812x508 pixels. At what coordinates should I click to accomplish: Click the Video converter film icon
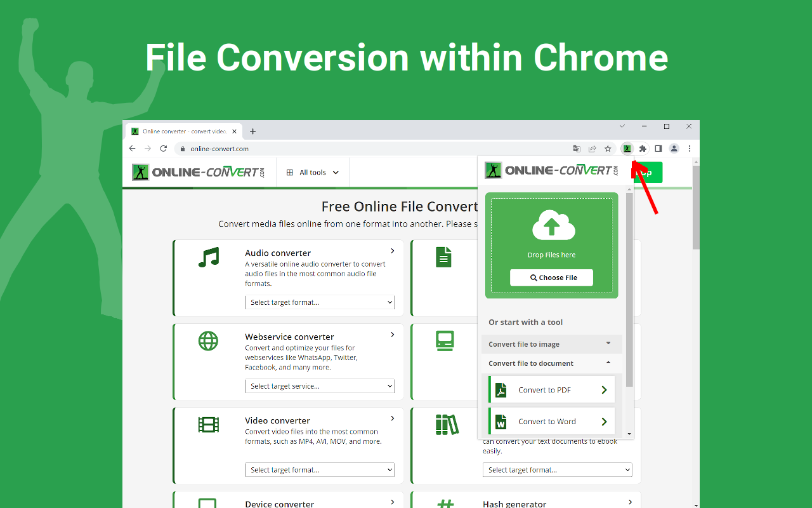pos(208,424)
